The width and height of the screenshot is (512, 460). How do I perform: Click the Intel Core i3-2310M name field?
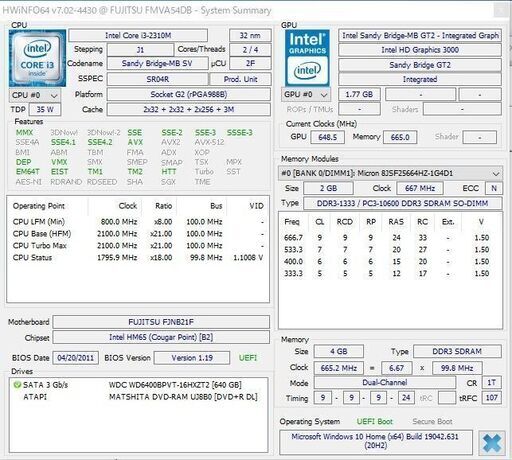pos(138,35)
